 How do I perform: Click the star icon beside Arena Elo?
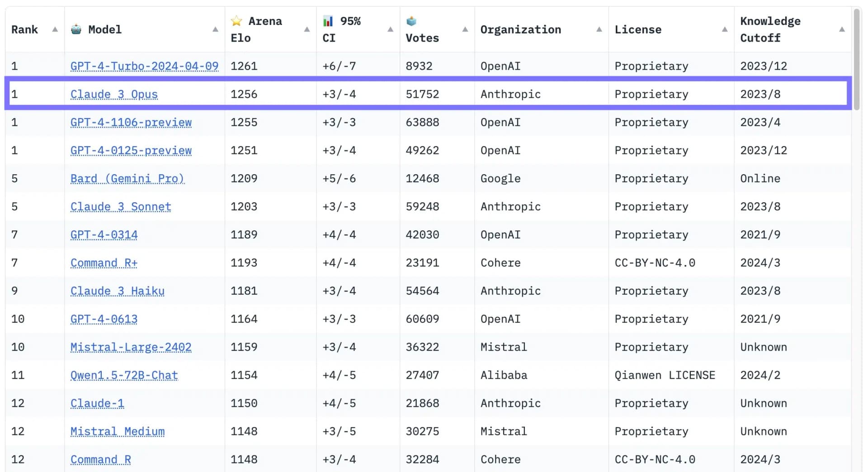pyautogui.click(x=236, y=20)
